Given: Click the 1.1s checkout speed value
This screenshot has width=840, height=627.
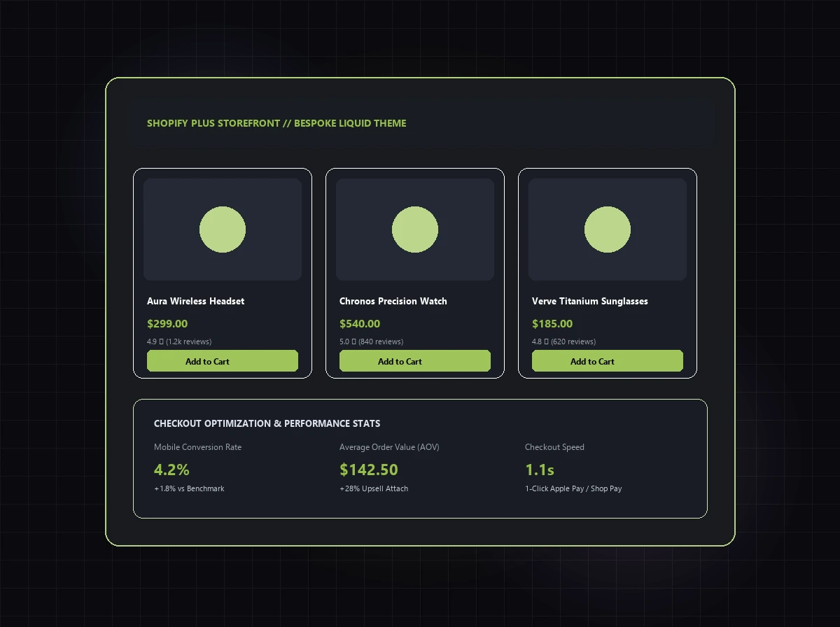Looking at the screenshot, I should (540, 470).
